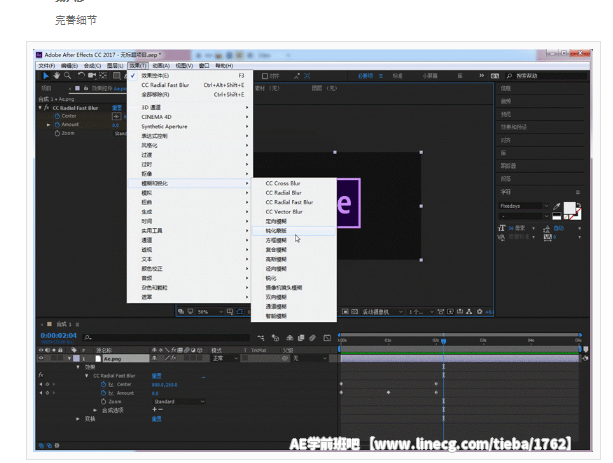
Task: Expand the 变换 transform group
Action: (x=78, y=419)
